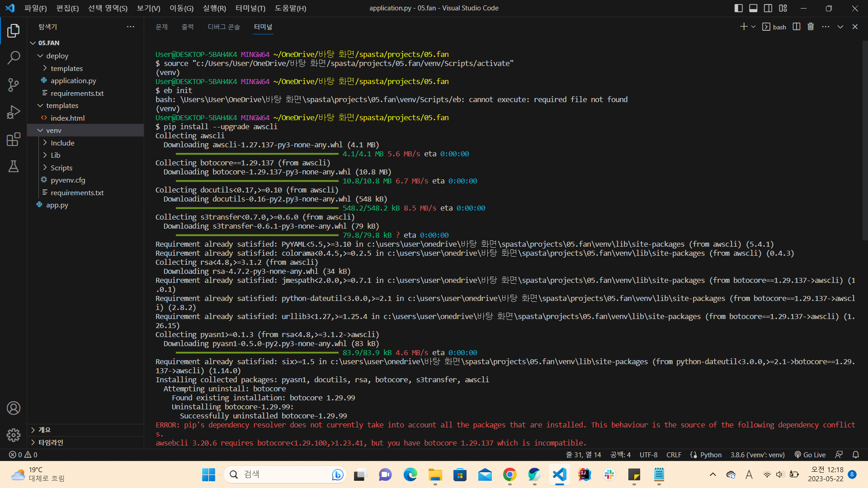Open the 실행(R) menu
The width and height of the screenshot is (868, 488).
[214, 8]
